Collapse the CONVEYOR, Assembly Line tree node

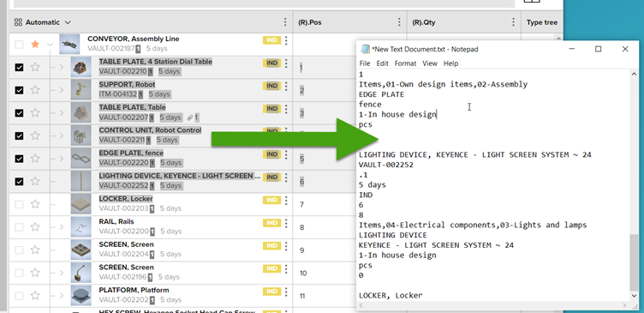click(51, 45)
